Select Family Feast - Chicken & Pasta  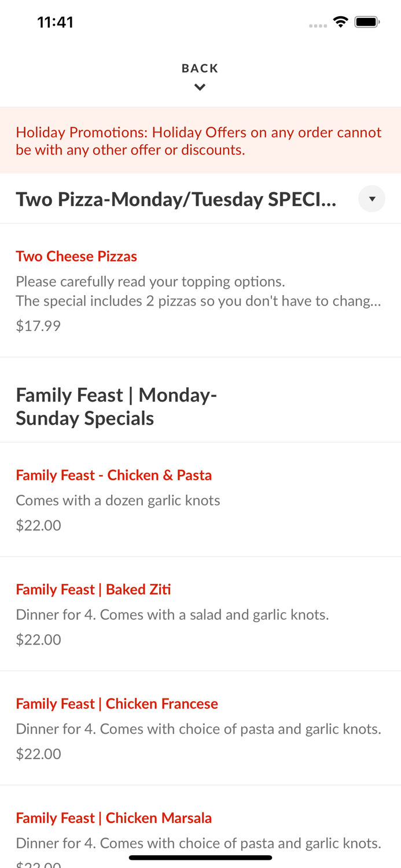tap(114, 475)
